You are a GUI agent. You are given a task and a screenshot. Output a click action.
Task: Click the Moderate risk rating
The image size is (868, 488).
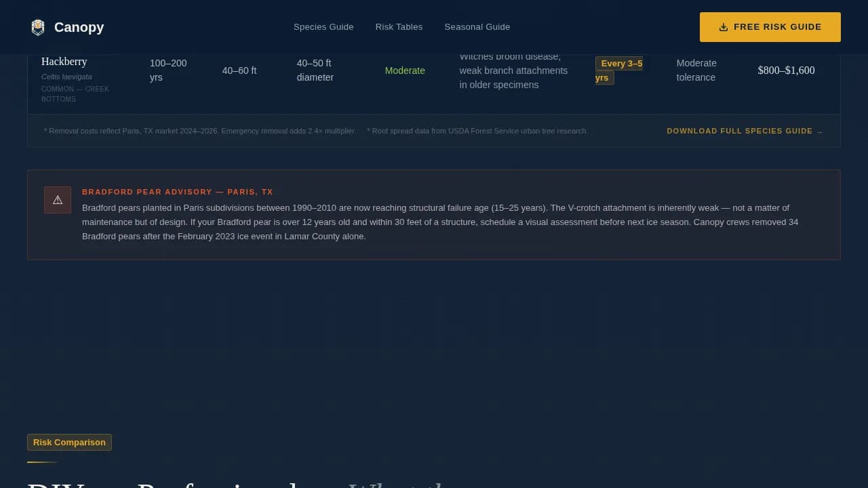coord(405,70)
